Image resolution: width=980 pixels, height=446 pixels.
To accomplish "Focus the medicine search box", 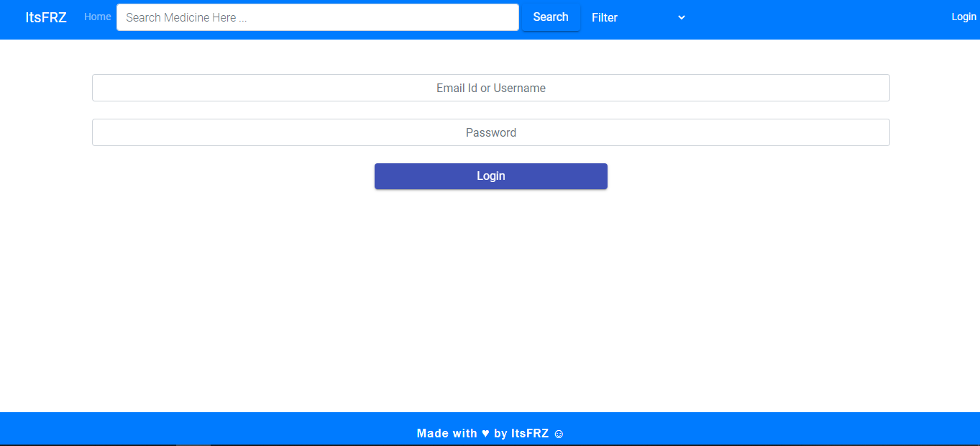I will point(317,17).
